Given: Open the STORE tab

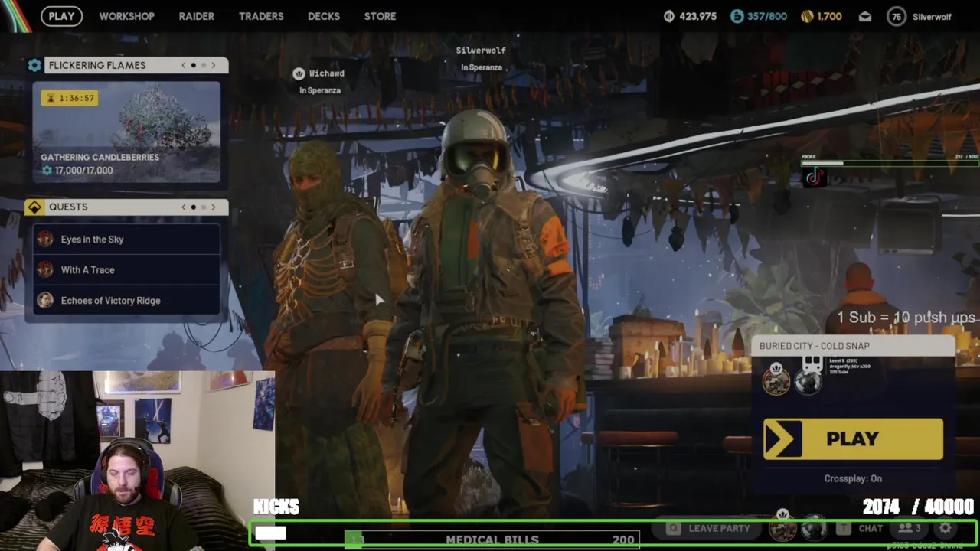Looking at the screenshot, I should pos(380,16).
